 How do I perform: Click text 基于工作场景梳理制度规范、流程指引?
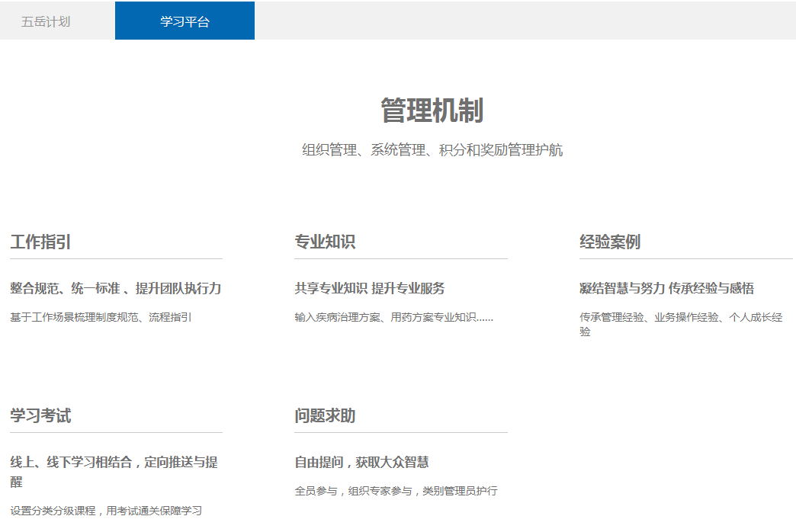pyautogui.click(x=101, y=317)
